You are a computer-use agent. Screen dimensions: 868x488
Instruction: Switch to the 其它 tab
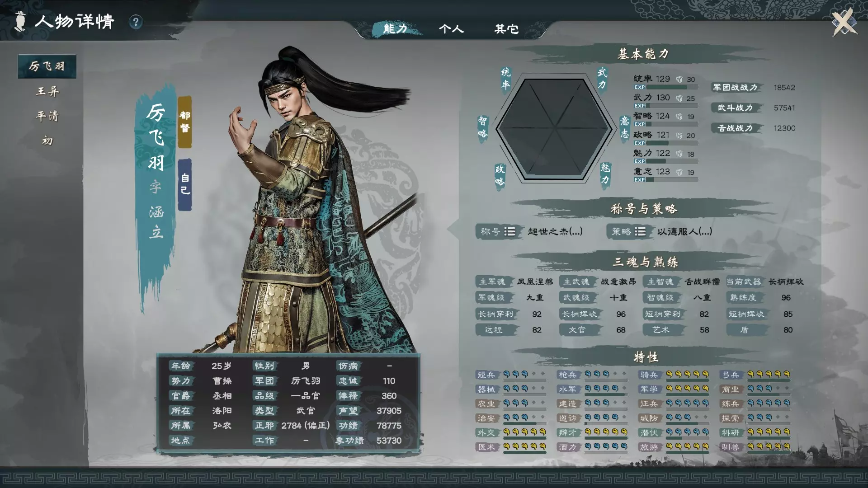[x=506, y=29]
